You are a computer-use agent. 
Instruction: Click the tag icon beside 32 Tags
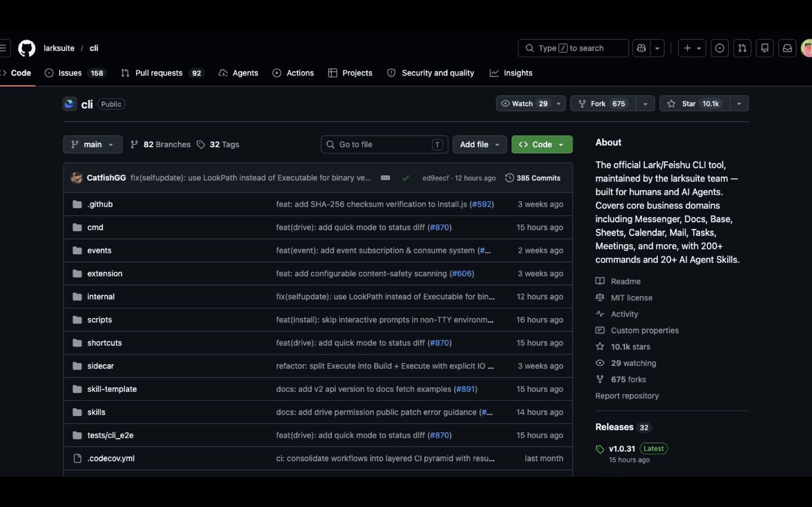pyautogui.click(x=201, y=145)
